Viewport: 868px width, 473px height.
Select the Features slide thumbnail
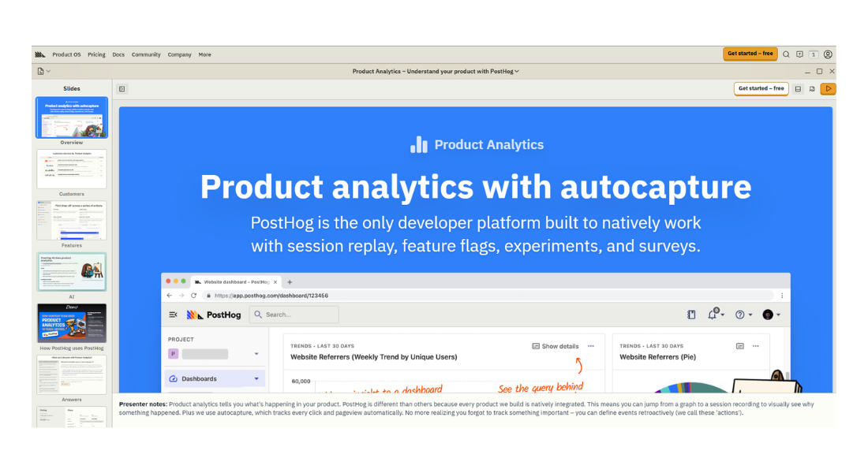point(71,220)
